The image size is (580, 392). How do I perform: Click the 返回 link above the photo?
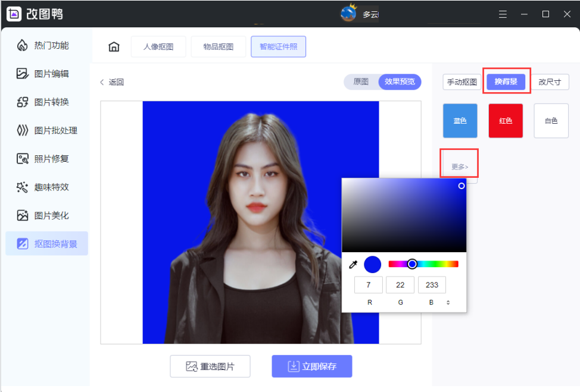point(113,82)
